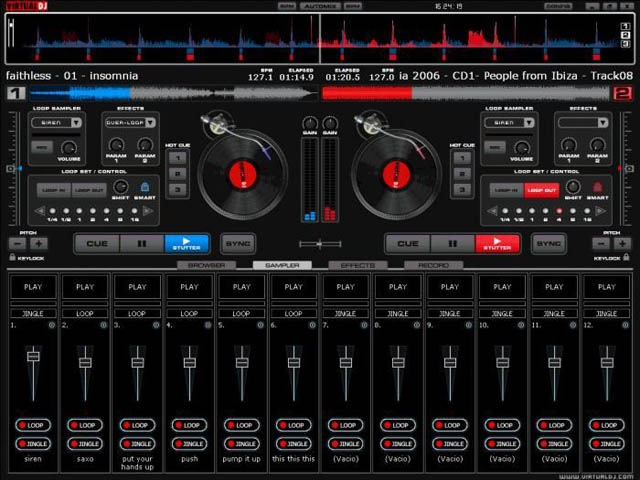The image size is (640, 480).
Task: Pause deck 2 with its pause button
Action: click(453, 244)
